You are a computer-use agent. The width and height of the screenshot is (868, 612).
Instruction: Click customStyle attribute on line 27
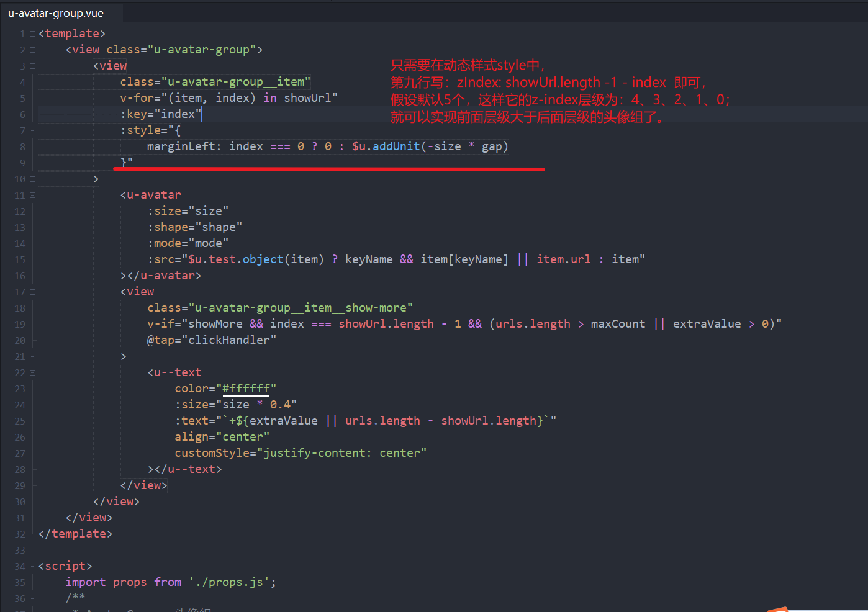point(301,453)
